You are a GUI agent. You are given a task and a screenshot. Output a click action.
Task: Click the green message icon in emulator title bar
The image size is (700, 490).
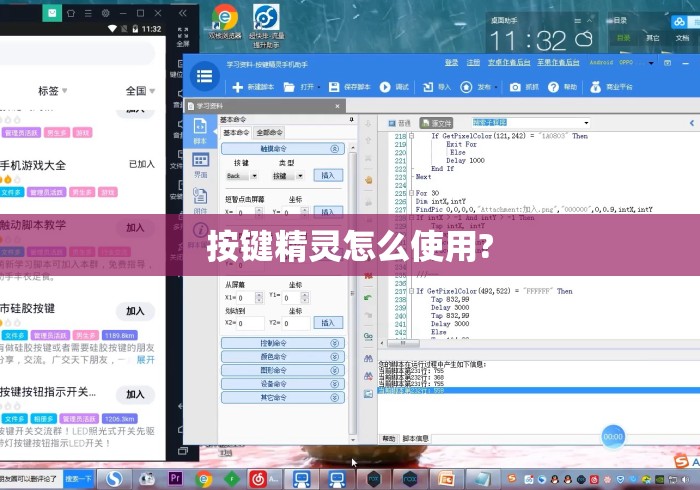click(52, 13)
